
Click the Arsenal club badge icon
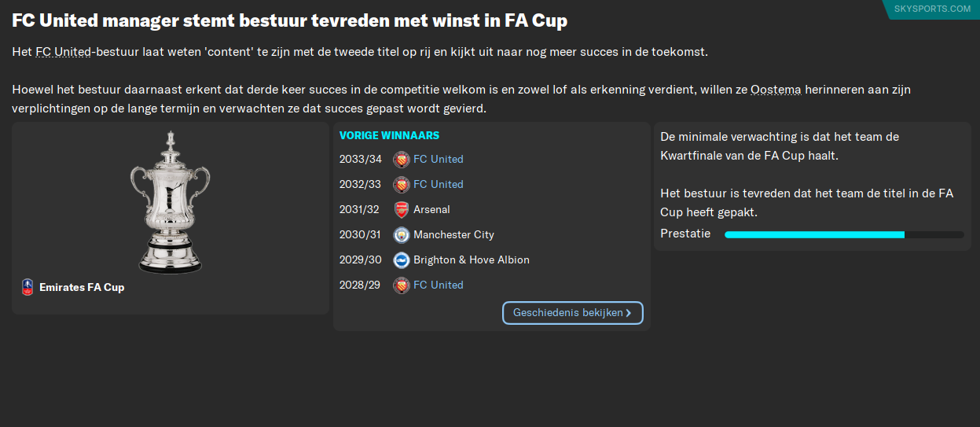(402, 210)
